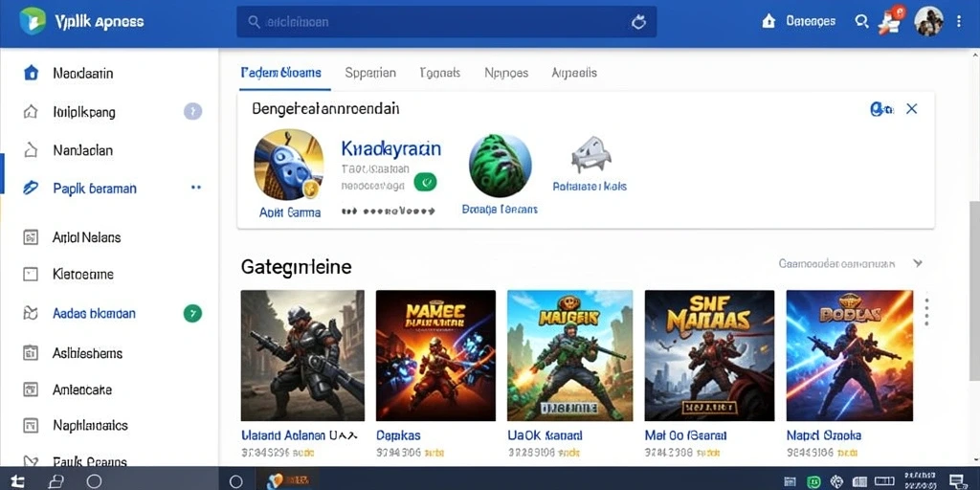
Task: Open the Oapakas game thumbnail
Action: tap(435, 355)
